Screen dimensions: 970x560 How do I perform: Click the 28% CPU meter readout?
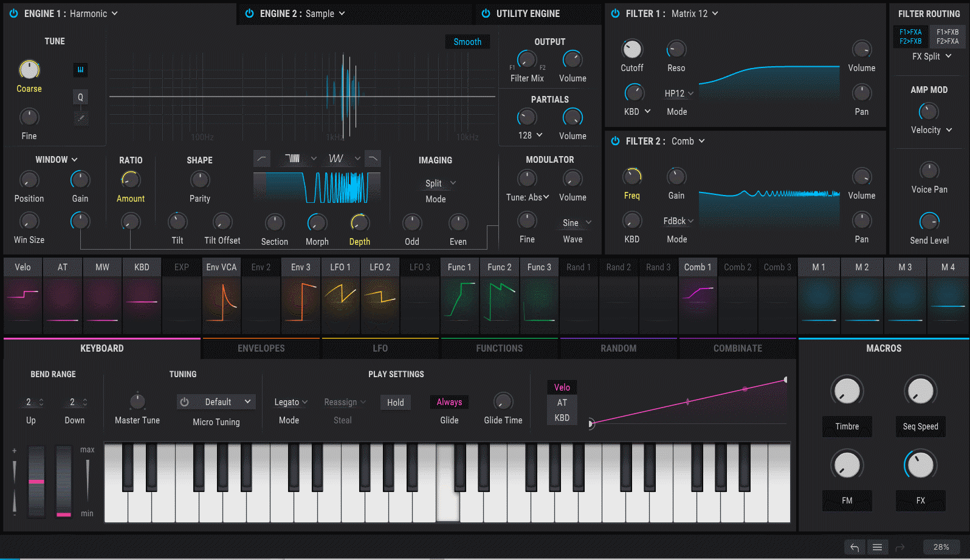(x=941, y=547)
